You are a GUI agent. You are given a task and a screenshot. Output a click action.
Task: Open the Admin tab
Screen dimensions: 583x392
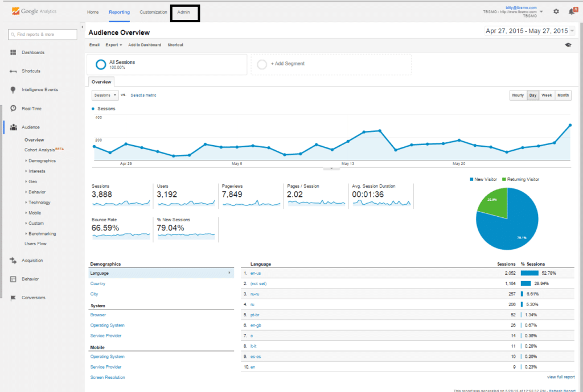(x=184, y=13)
